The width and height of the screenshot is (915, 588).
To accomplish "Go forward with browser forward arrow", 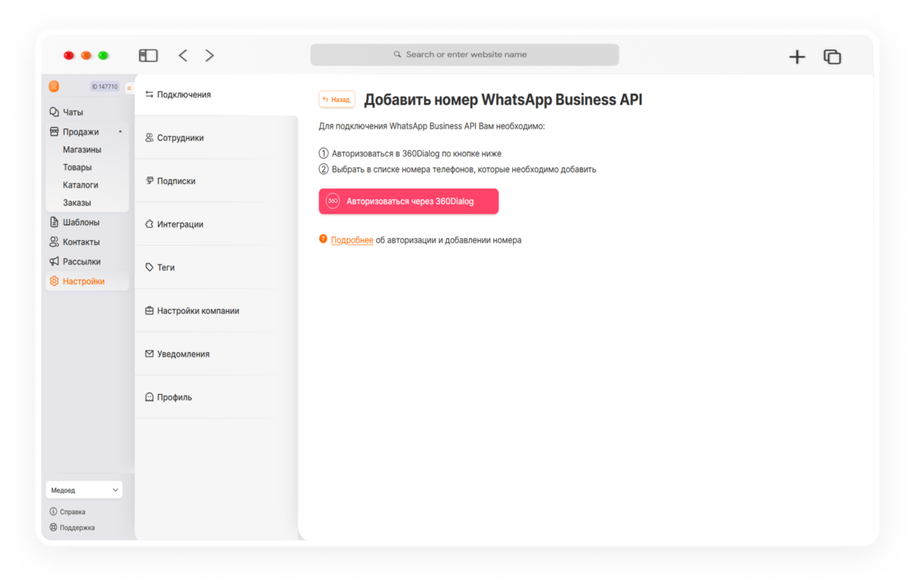I will pos(210,56).
